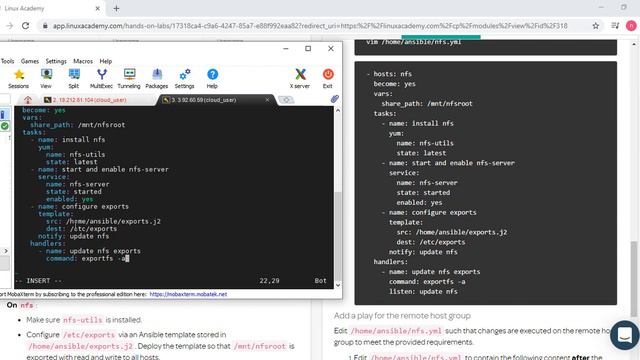Select the Split terminal icon
640x360 pixels.
coord(74,78)
